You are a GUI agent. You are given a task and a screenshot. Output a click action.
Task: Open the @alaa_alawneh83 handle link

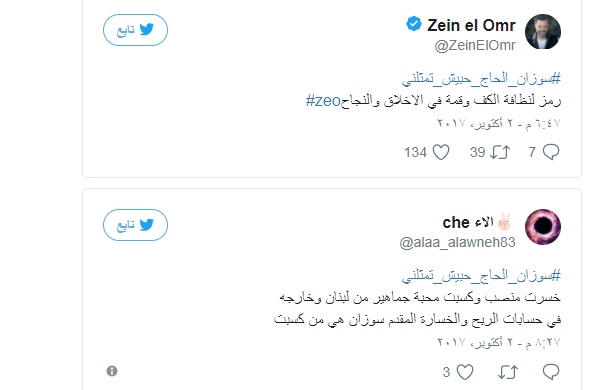(458, 242)
